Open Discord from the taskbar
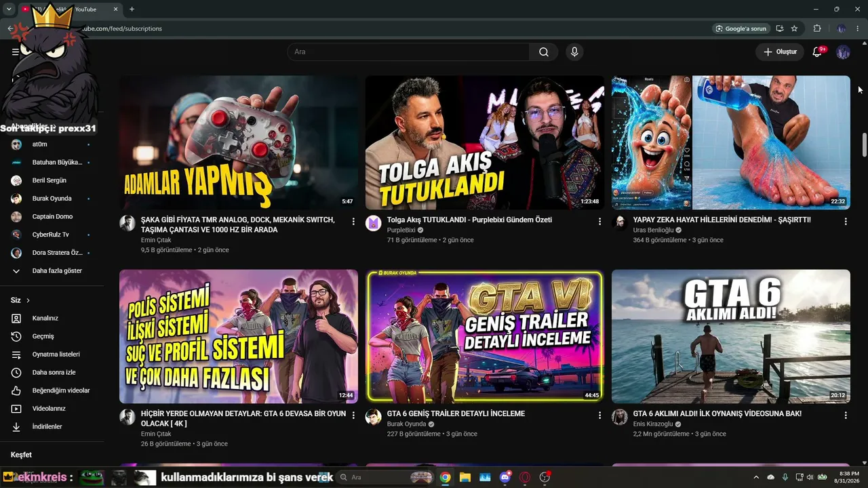This screenshot has width=868, height=488. (x=505, y=477)
